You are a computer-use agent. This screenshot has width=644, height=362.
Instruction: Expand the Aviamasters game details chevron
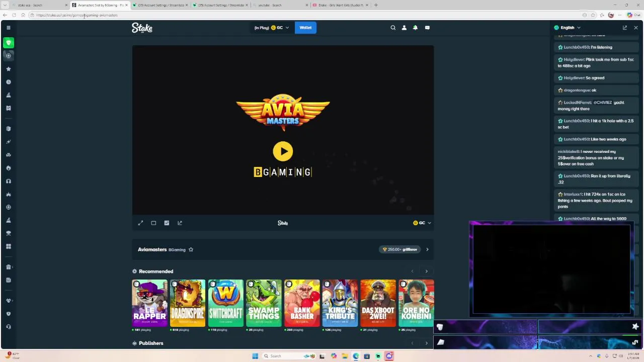point(427,249)
